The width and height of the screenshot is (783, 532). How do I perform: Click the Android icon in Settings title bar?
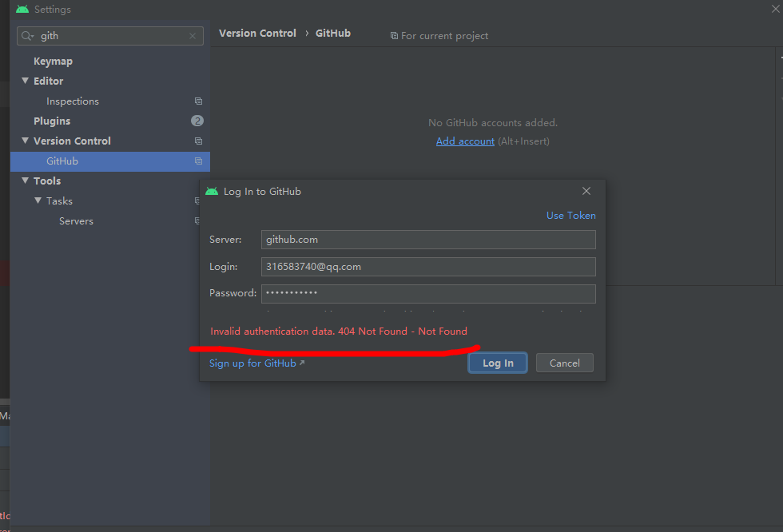click(22, 9)
